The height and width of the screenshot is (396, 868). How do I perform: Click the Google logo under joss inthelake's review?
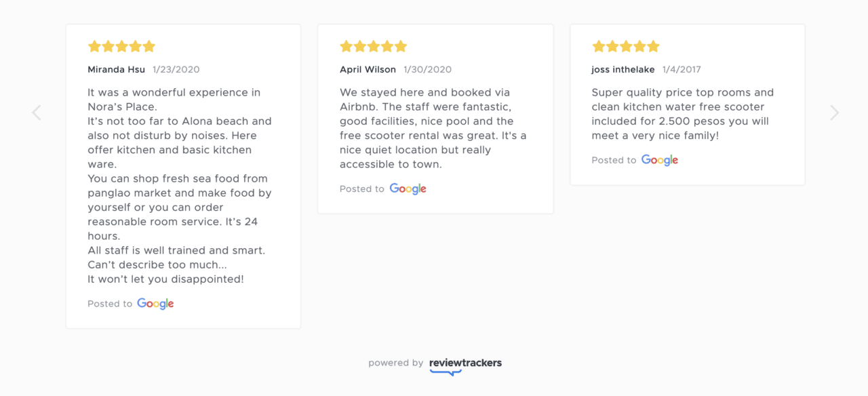(659, 160)
